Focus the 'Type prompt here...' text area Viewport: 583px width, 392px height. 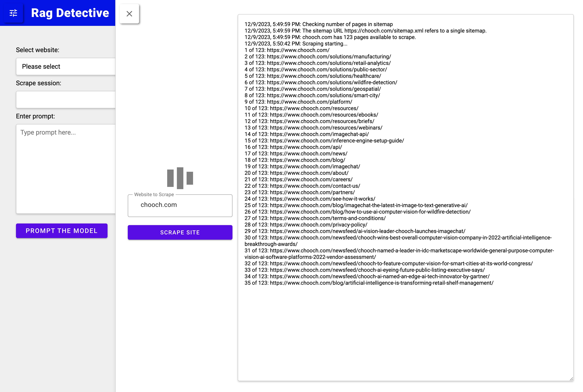point(65,169)
